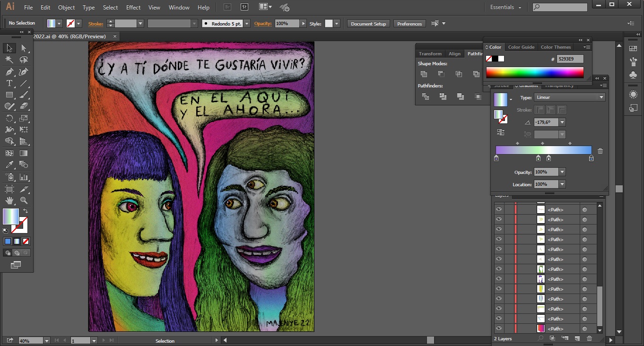Open artboard navigation dropdown in status bar
Screen dimensions: 644x346
(94, 340)
